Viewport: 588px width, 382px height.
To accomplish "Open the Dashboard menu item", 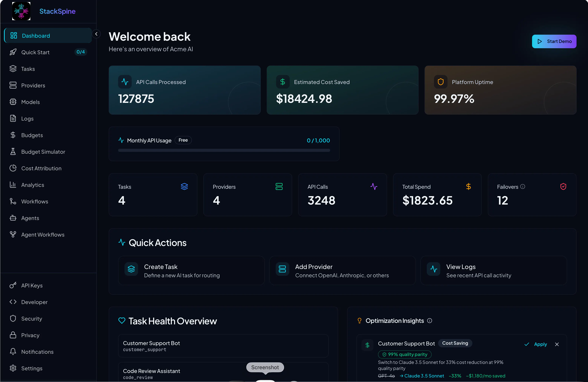I will point(48,36).
